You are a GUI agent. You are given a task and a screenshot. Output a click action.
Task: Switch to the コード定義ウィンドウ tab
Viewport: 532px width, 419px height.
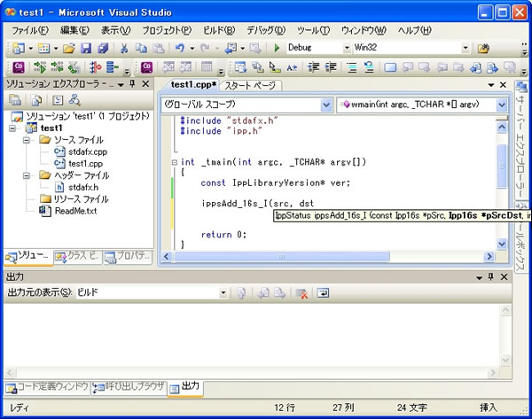[x=47, y=387]
